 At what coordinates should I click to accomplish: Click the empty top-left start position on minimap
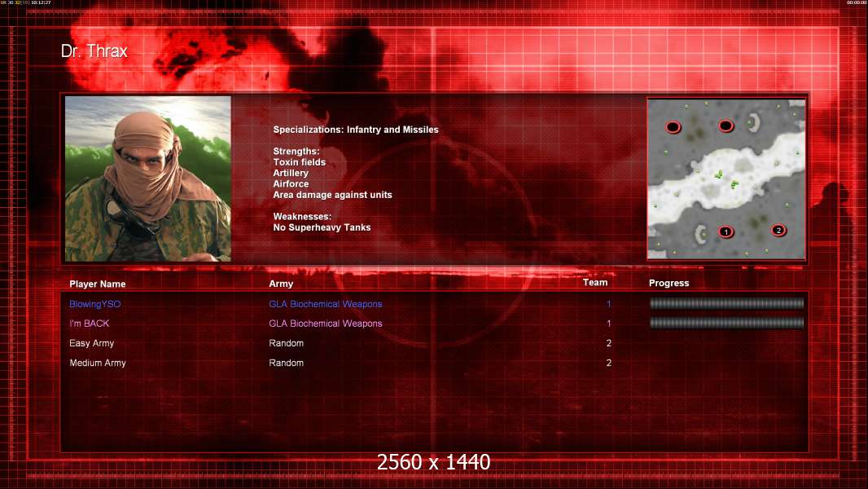[x=673, y=127]
